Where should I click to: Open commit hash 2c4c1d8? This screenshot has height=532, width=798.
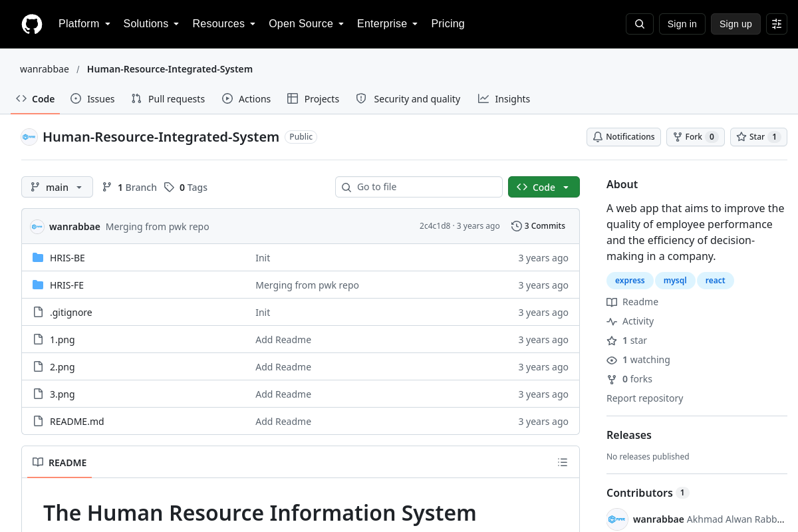coord(435,226)
